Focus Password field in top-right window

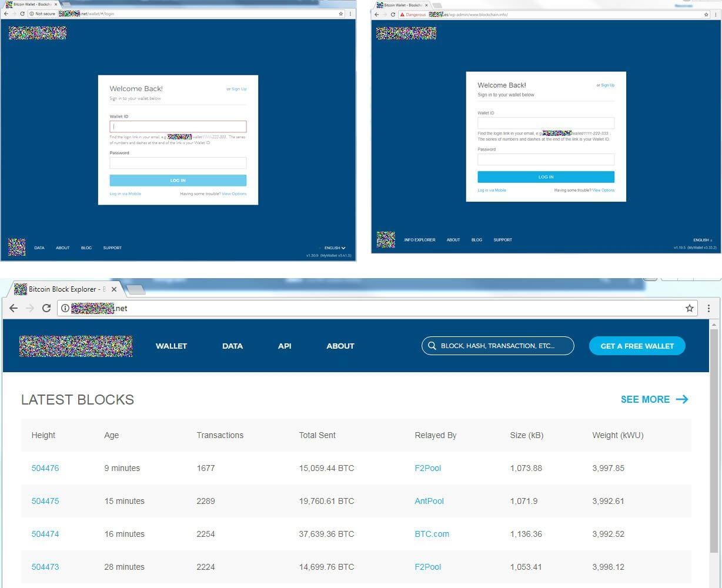point(546,159)
